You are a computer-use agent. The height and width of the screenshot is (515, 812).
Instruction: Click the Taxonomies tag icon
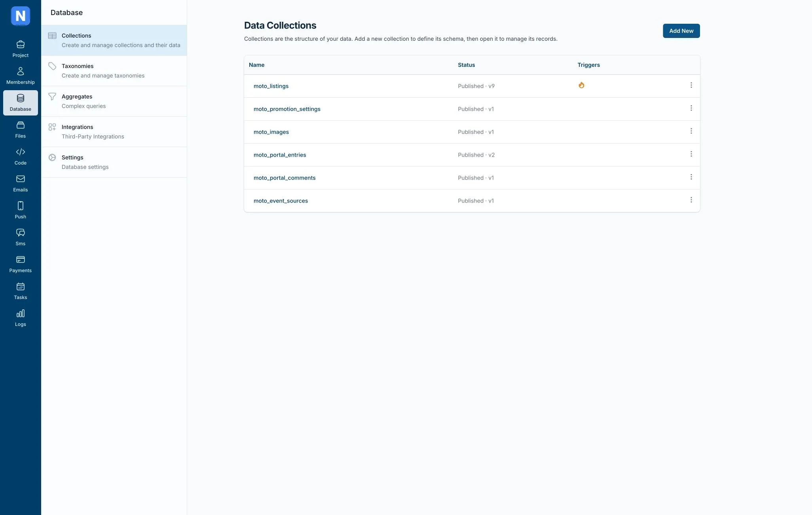tap(52, 66)
